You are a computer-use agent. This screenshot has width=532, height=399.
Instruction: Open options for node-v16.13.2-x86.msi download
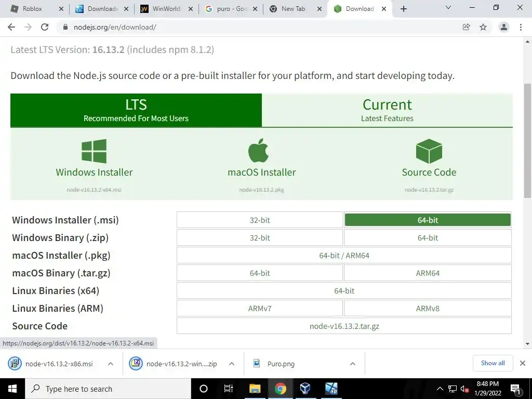coord(111,364)
